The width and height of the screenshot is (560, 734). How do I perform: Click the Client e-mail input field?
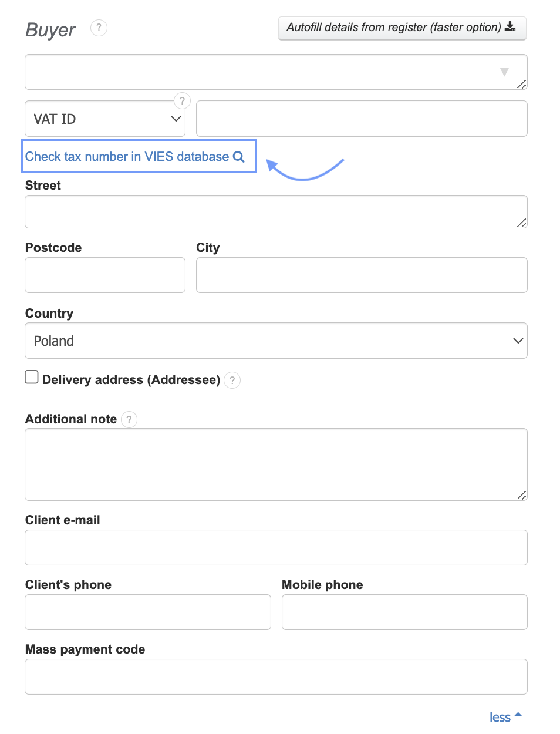tap(276, 548)
